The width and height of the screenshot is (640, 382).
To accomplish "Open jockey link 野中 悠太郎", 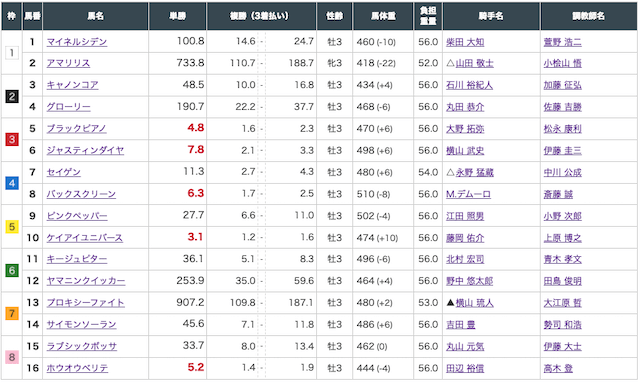I will pyautogui.click(x=469, y=281).
